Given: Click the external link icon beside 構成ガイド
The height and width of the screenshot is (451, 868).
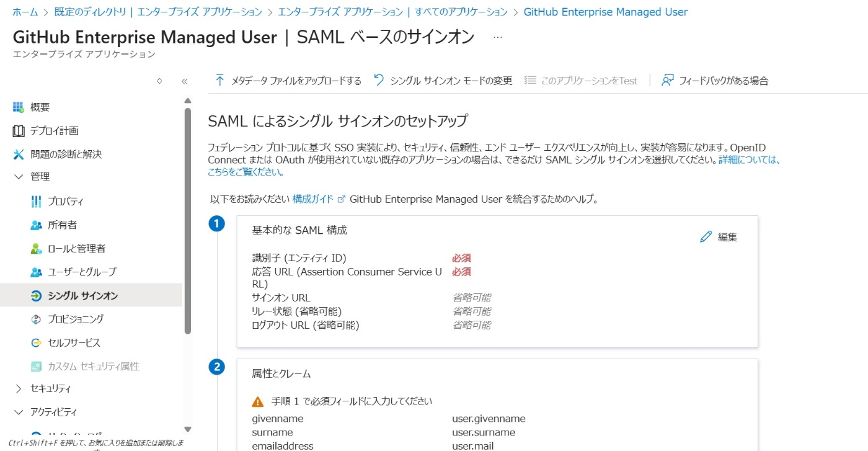Looking at the screenshot, I should 341,200.
